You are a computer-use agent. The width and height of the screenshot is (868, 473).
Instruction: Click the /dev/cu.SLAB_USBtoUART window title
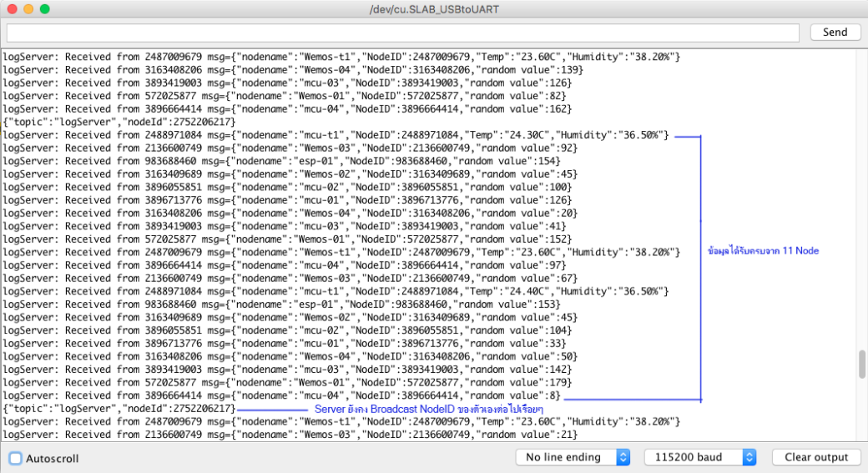coord(434,8)
